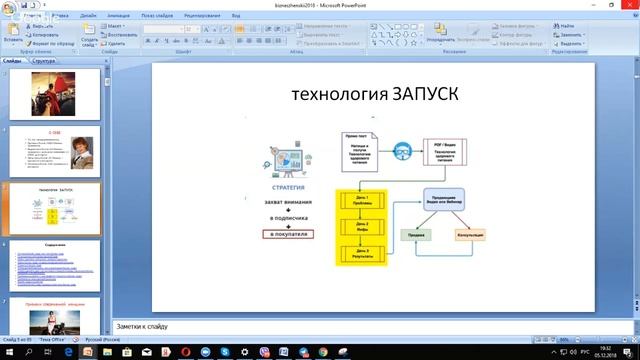Open Эффекты для фигур dropdown

click(x=518, y=43)
